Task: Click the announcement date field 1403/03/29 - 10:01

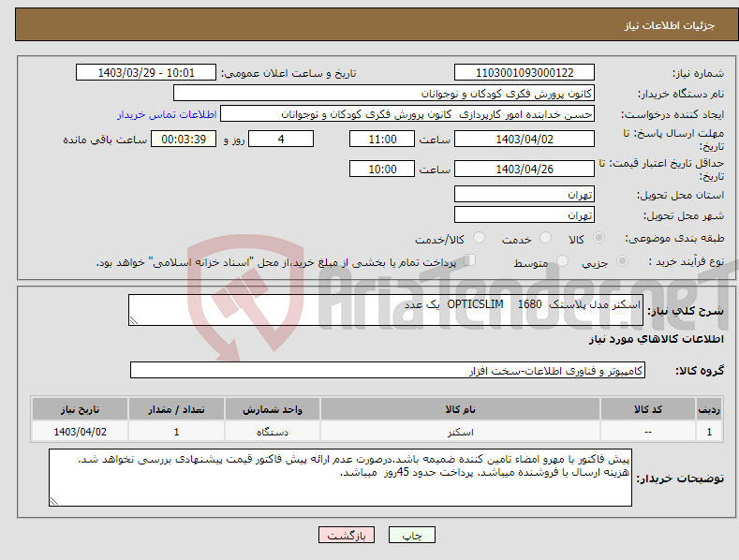Action: click(x=146, y=73)
